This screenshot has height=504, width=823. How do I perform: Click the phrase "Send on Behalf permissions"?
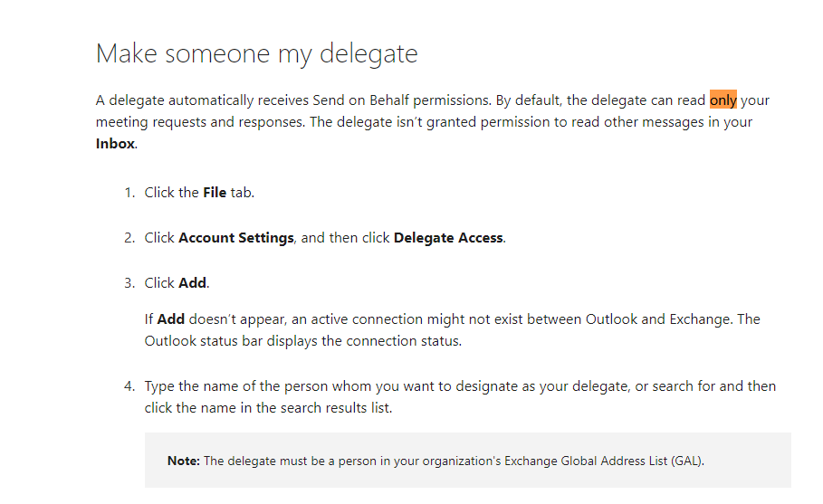(x=402, y=100)
